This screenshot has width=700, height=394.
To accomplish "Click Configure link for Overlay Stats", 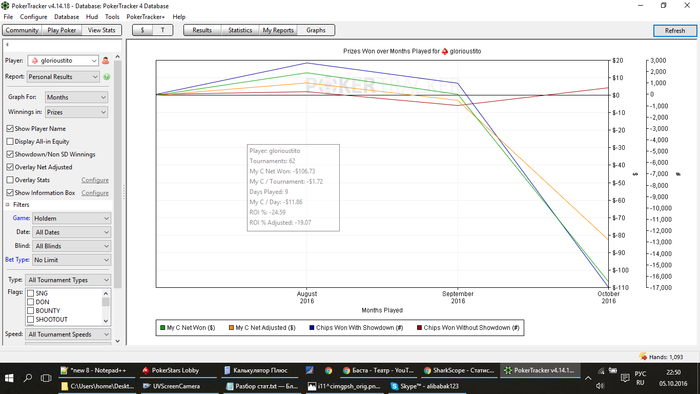I will click(95, 180).
